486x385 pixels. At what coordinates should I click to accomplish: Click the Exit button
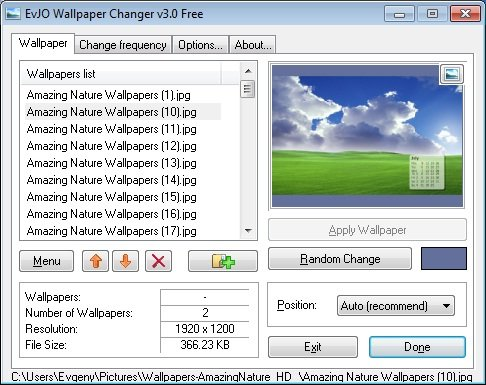[313, 347]
